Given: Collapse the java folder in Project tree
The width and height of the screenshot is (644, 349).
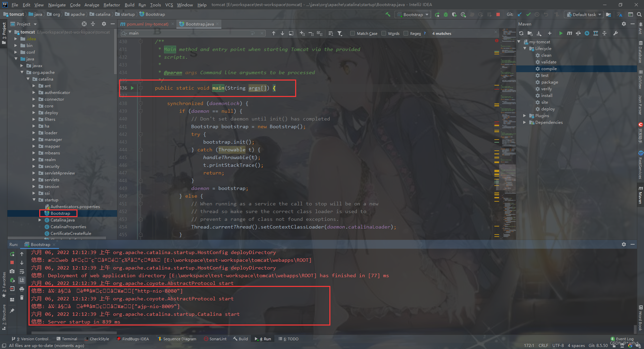Looking at the screenshot, I should click(x=16, y=59).
